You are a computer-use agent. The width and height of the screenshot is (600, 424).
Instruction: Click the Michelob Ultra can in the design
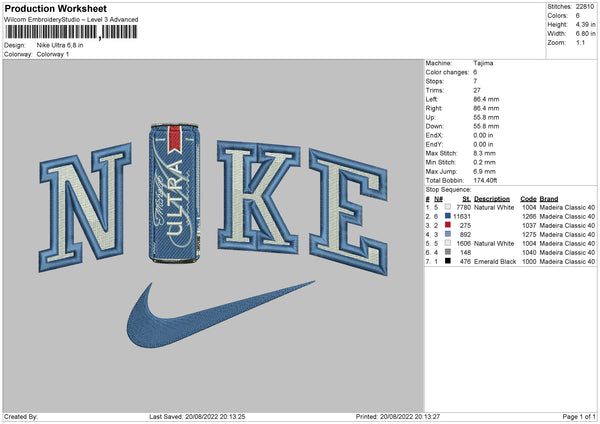[x=174, y=193]
